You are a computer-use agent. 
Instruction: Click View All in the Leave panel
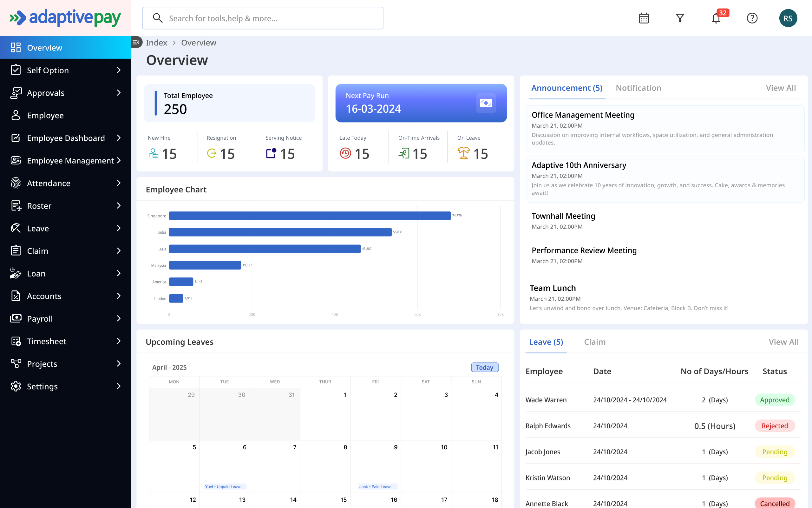(x=783, y=342)
